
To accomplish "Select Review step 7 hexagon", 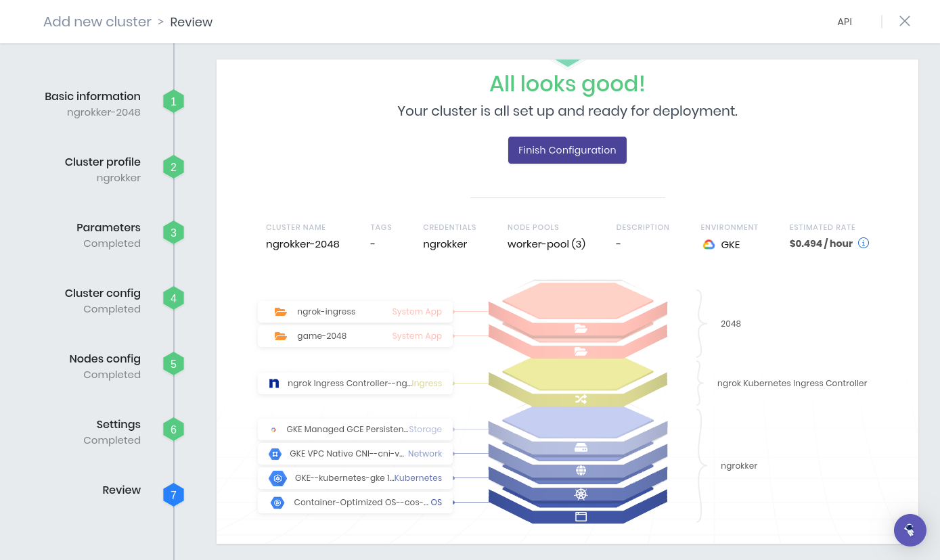I will click(173, 495).
